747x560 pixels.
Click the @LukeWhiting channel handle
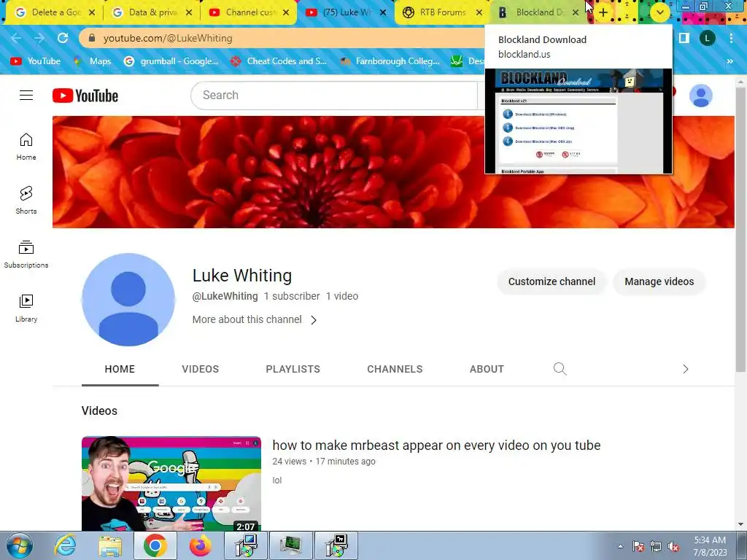(x=225, y=296)
